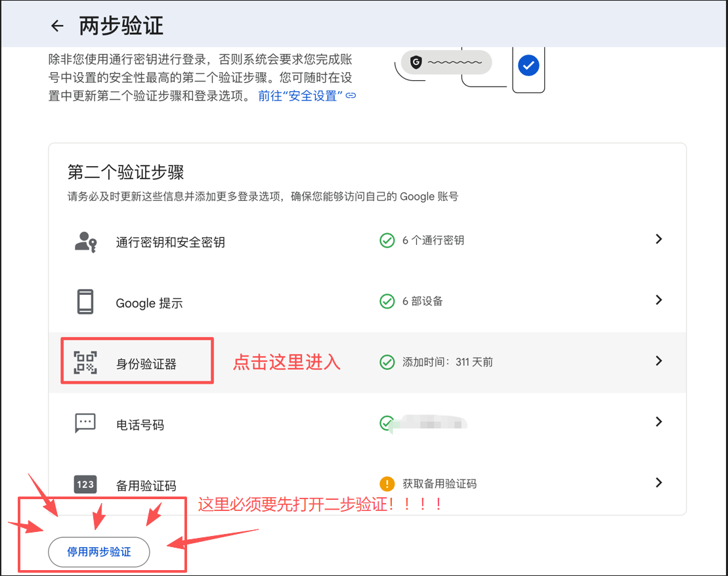This screenshot has width=728, height=576.
Task: Open the 前往“安全设置” link
Action: [301, 96]
